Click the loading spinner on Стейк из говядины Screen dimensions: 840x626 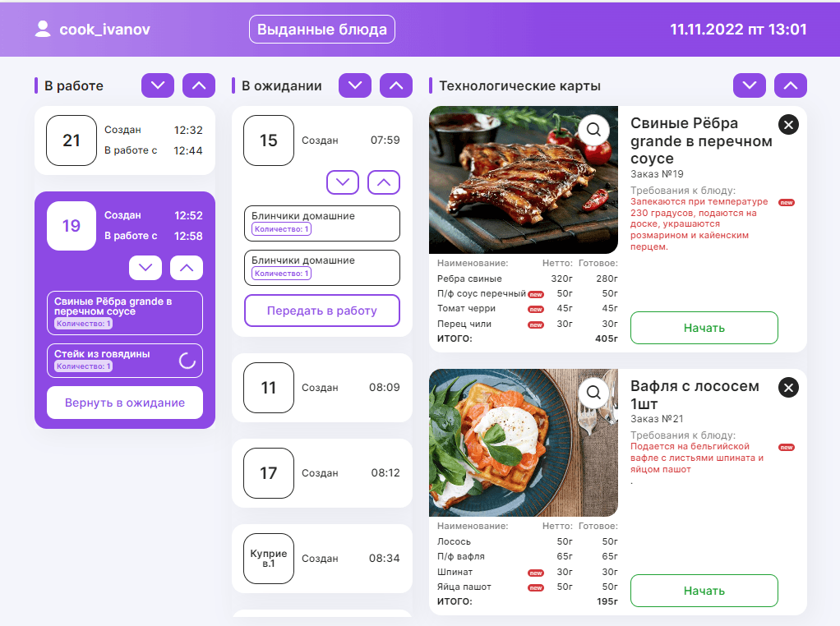(x=187, y=361)
